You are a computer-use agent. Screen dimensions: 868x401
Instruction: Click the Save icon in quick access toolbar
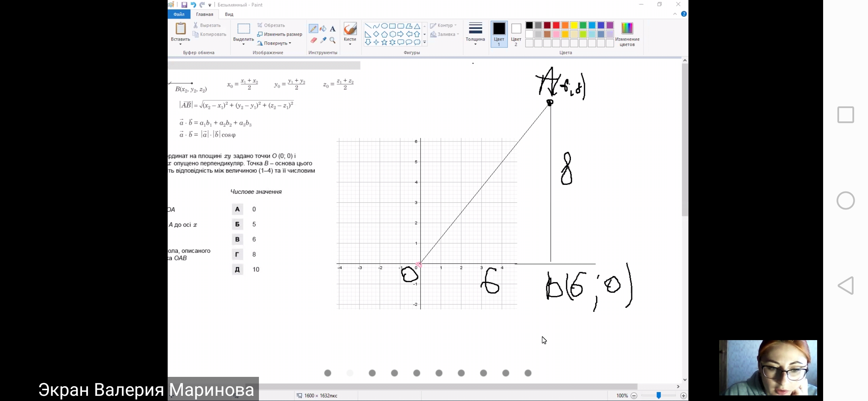point(184,5)
